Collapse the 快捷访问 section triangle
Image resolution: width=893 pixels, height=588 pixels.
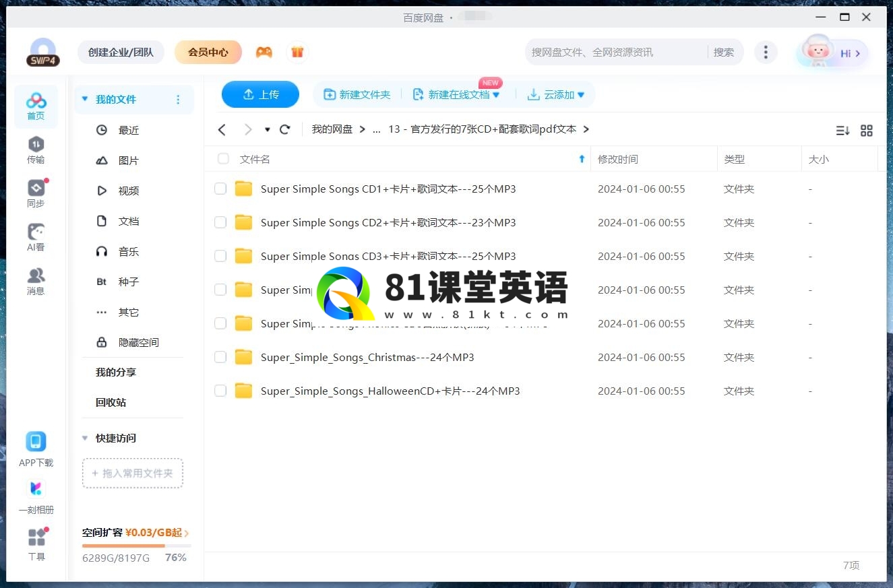coord(85,438)
